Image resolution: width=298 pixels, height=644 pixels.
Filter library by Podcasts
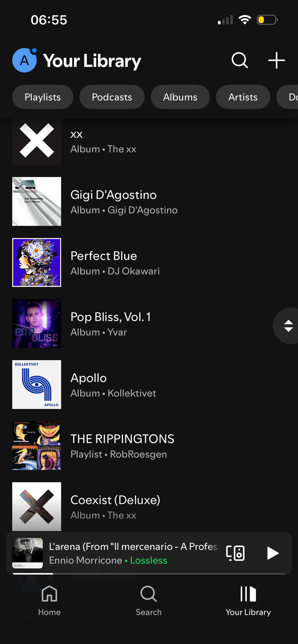pyautogui.click(x=112, y=97)
